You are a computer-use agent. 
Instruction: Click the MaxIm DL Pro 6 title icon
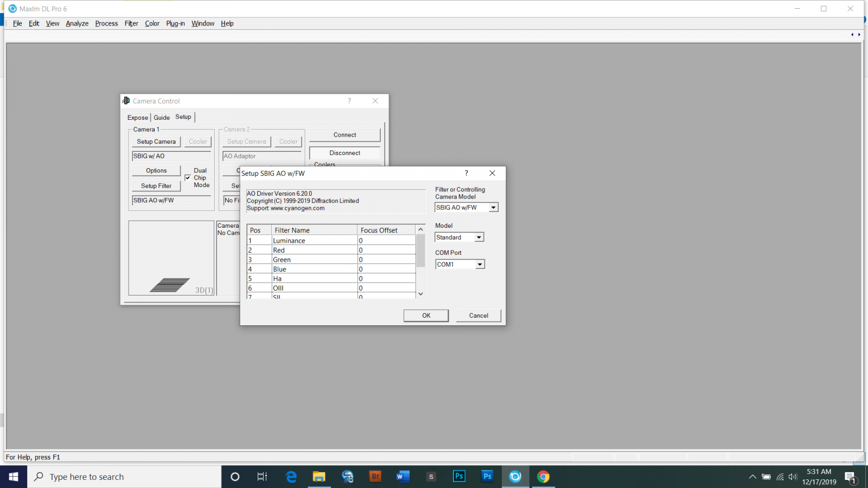pos(12,9)
